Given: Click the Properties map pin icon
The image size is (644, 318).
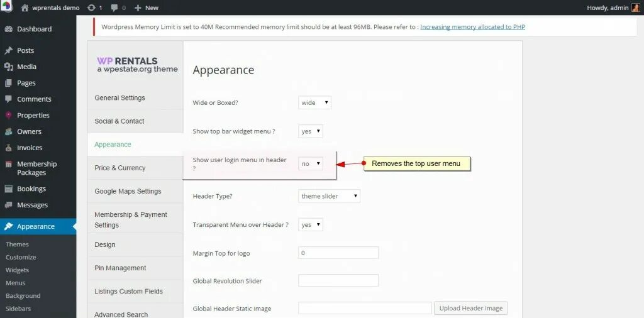Looking at the screenshot, I should [8, 115].
